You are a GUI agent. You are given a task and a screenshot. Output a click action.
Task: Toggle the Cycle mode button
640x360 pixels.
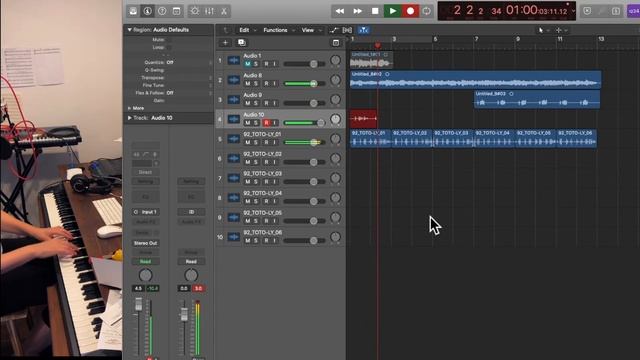coord(427,11)
